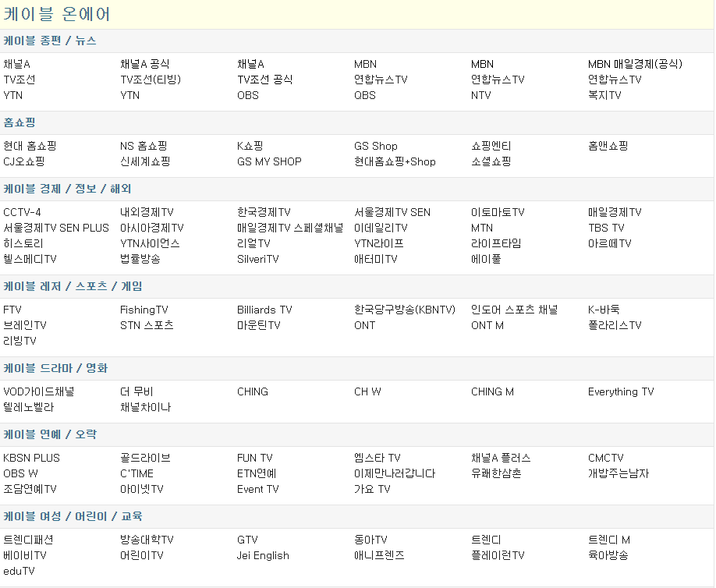Viewport: 716px width, 588px height.
Task: Click the 히스토리 channel link
Action: (23, 243)
